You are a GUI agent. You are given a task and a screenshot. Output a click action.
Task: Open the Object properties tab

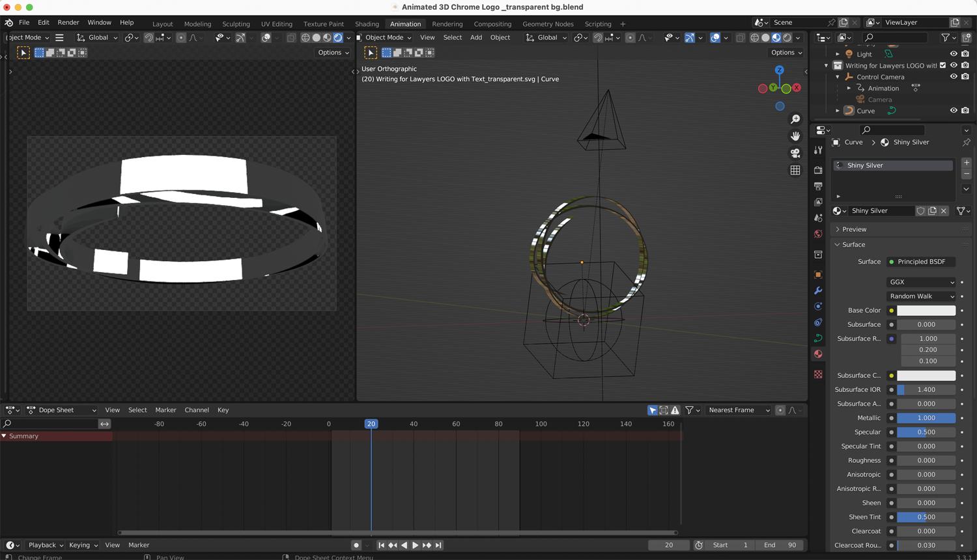point(818,275)
